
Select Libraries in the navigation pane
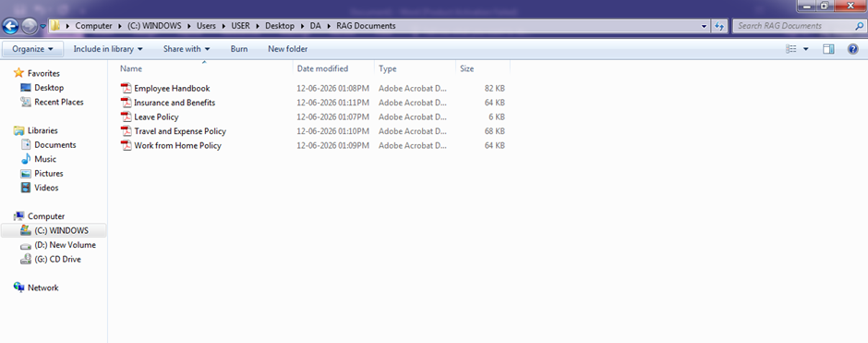click(x=42, y=130)
